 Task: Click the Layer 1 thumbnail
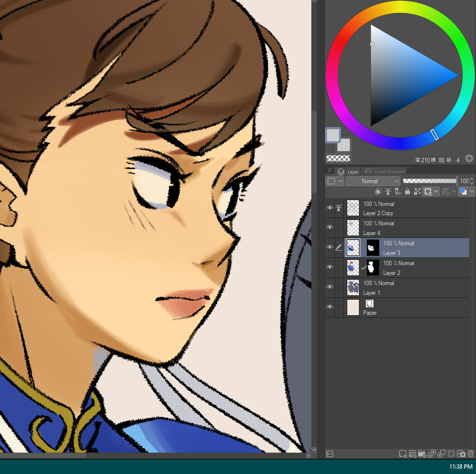pos(353,288)
